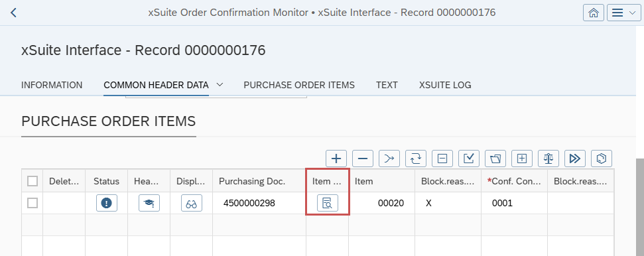The width and height of the screenshot is (644, 256).
Task: Click the Conf. Con... column header
Action: (514, 181)
